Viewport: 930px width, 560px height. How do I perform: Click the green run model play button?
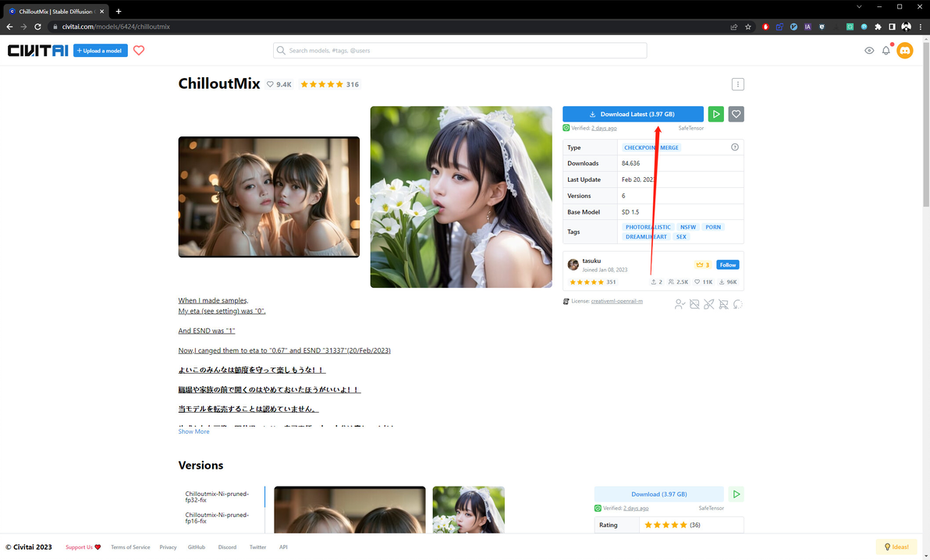pyautogui.click(x=716, y=114)
